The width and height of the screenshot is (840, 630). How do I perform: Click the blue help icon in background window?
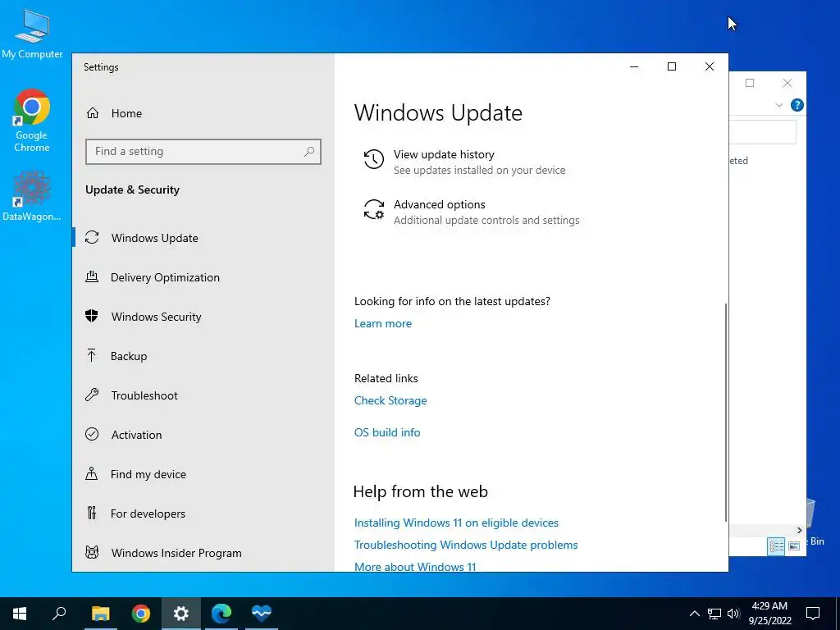pyautogui.click(x=797, y=105)
